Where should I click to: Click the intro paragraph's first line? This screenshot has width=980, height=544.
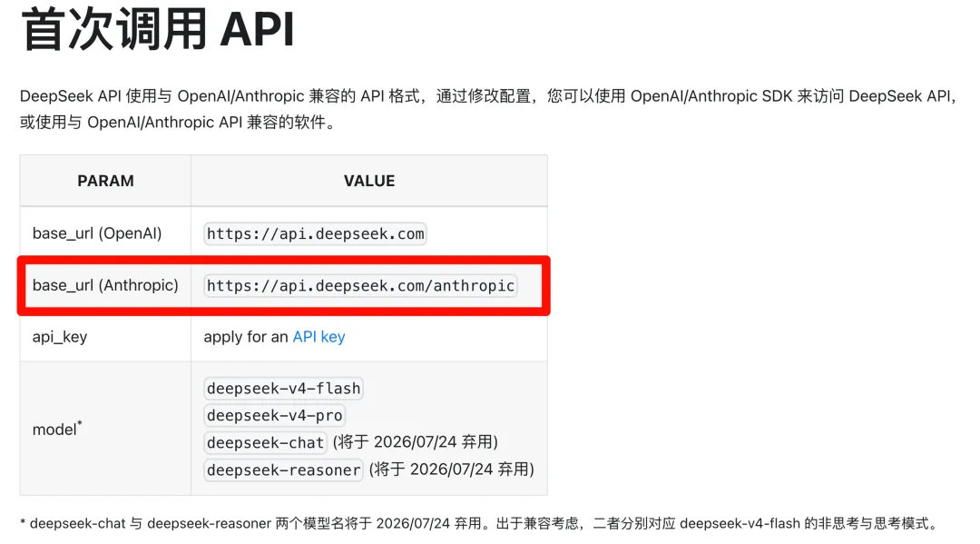click(488, 96)
